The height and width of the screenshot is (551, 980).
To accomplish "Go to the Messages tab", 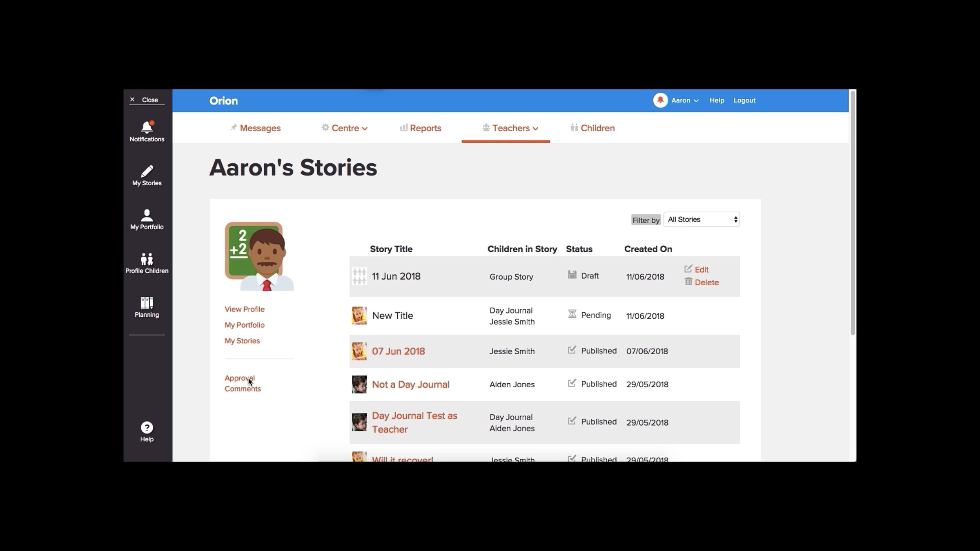I will point(260,128).
